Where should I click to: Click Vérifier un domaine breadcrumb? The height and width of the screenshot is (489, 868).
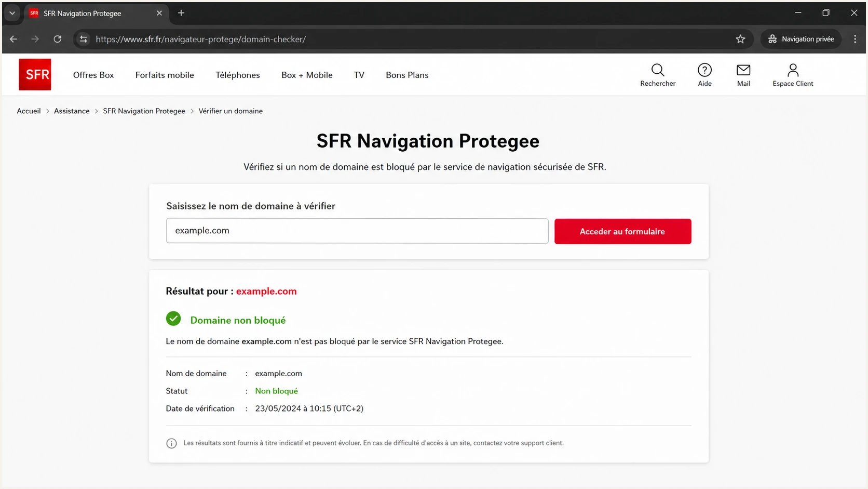(x=230, y=111)
